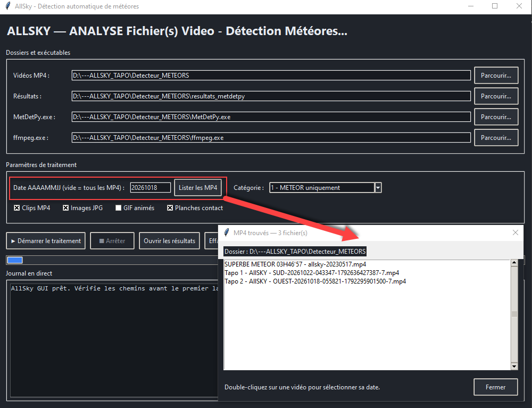
Task: Click the feather icon in MP4 trouvés dialog
Action: tap(227, 232)
